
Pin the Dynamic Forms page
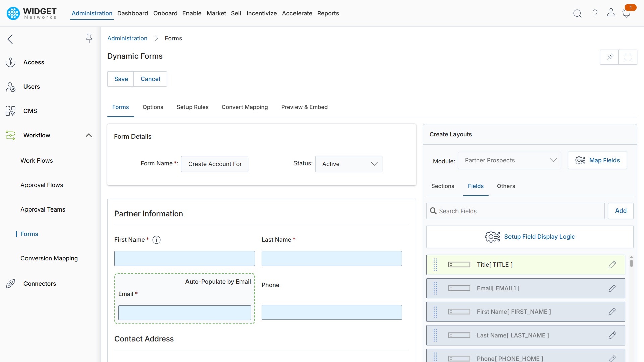pyautogui.click(x=610, y=57)
